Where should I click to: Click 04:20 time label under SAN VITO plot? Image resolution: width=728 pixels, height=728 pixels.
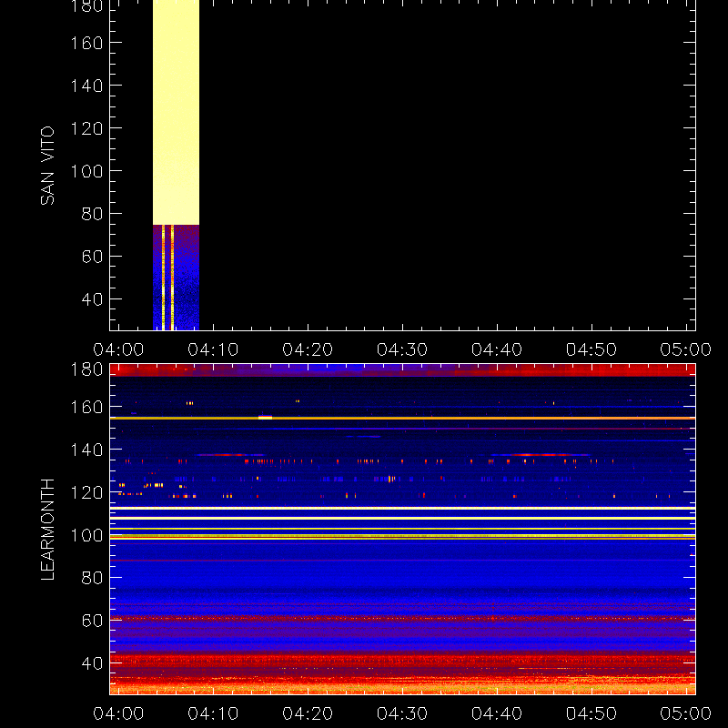[x=308, y=349]
